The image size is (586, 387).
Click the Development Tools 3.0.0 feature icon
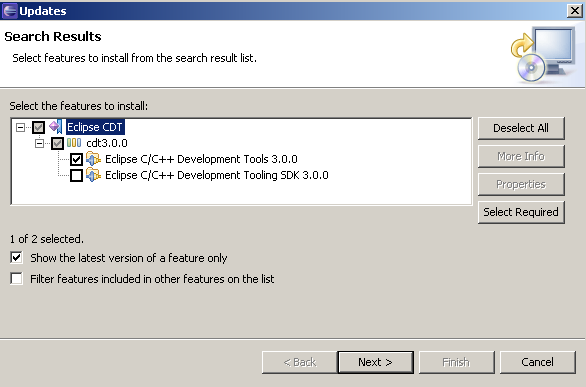coord(93,159)
